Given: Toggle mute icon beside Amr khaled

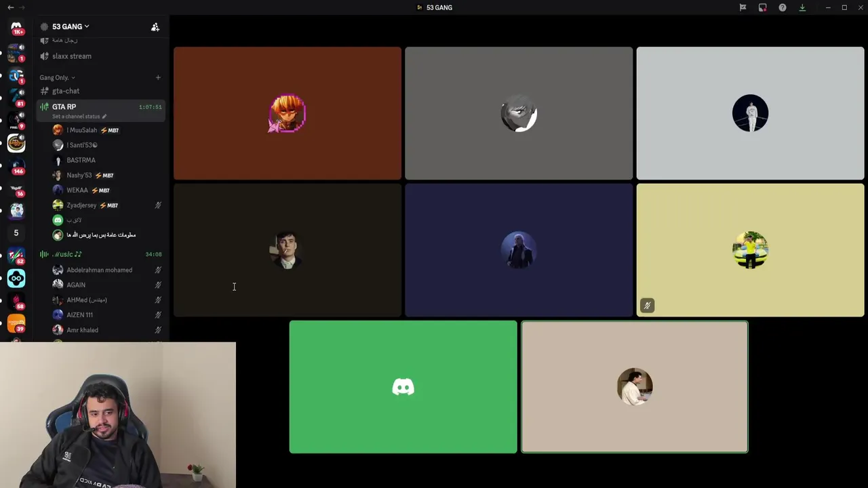Looking at the screenshot, I should [158, 330].
